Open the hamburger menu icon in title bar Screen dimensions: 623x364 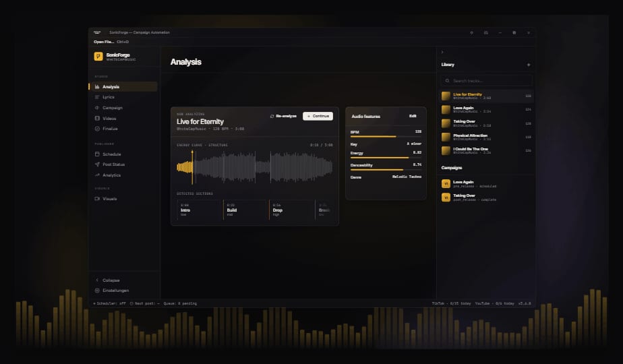(97, 32)
